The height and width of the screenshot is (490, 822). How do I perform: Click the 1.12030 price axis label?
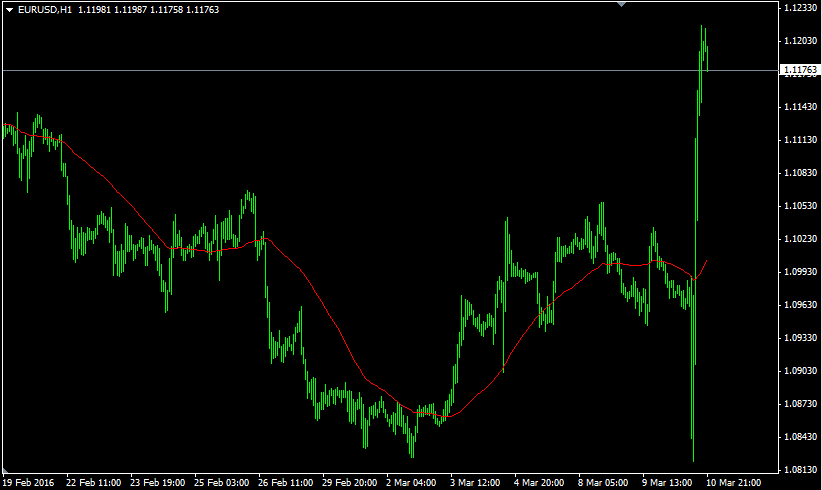[x=801, y=40]
